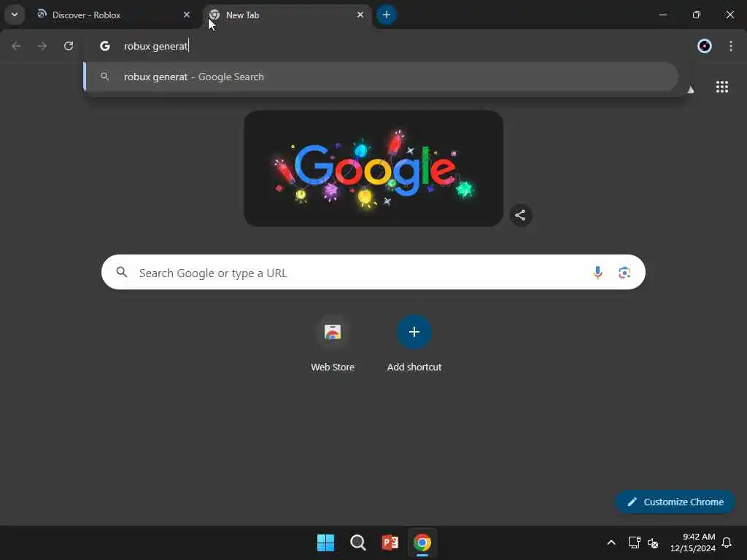This screenshot has height=560, width=747.
Task: Open Chrome's three-dot menu
Action: 731,46
